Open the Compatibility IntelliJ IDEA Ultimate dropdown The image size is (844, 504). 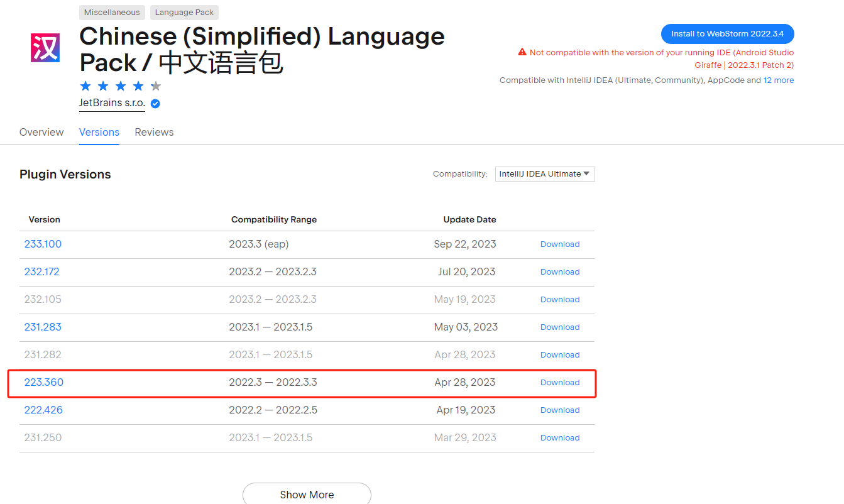pyautogui.click(x=545, y=174)
